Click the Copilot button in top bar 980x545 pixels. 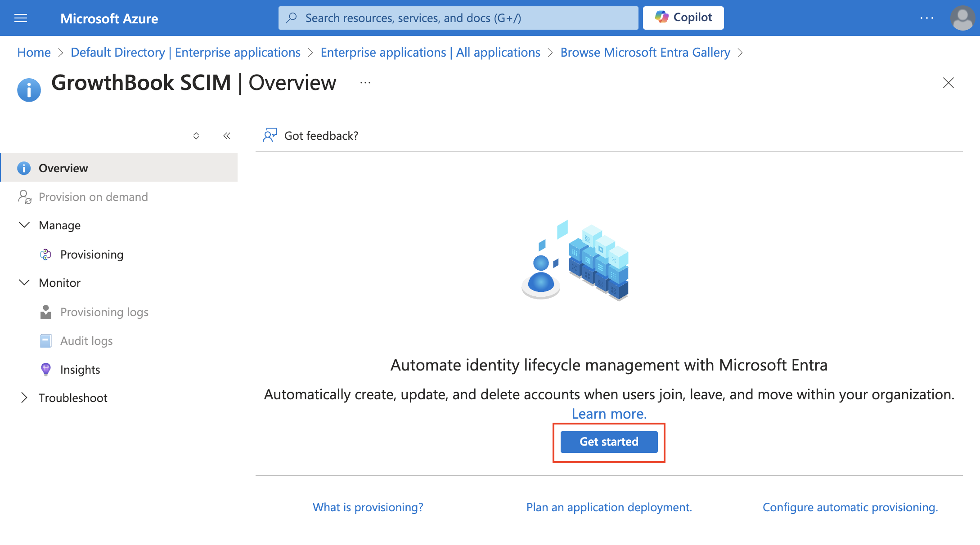(x=683, y=18)
